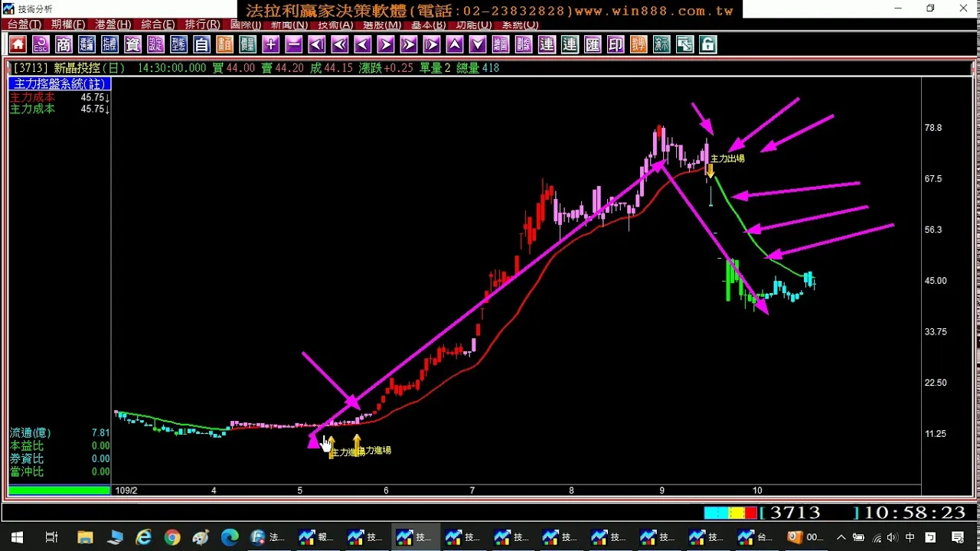
Task: Select the red 主力成本 legend row
Action: [x=60, y=97]
